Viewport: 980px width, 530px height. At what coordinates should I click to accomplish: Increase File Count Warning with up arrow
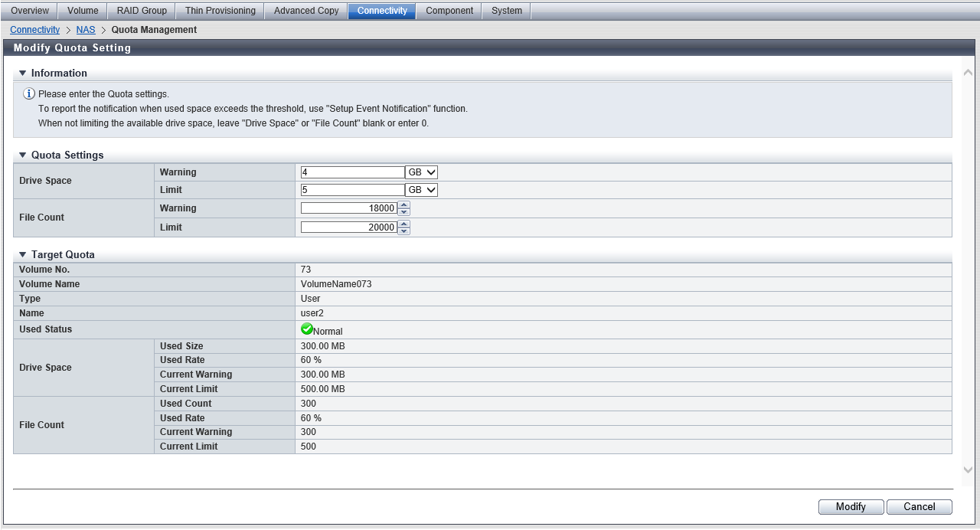point(404,204)
